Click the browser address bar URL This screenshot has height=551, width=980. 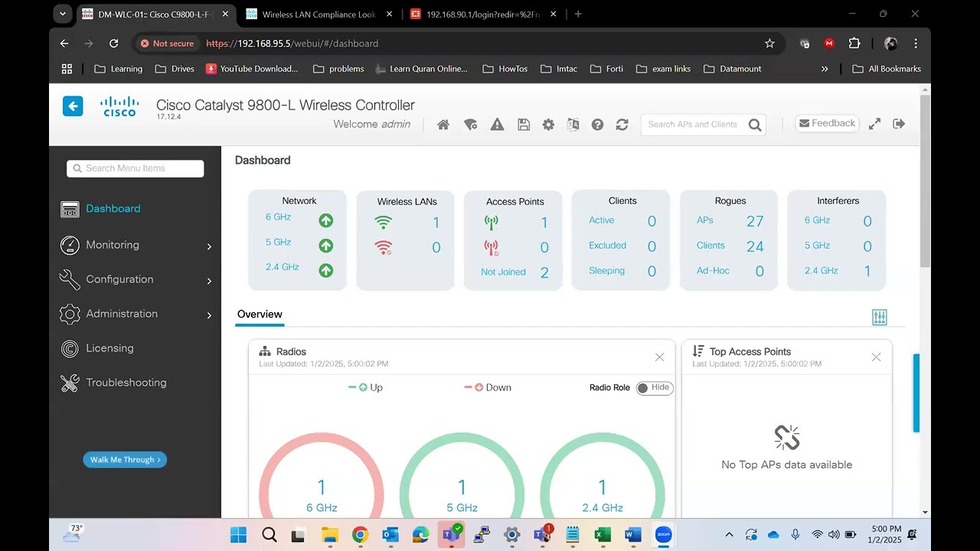pos(292,44)
